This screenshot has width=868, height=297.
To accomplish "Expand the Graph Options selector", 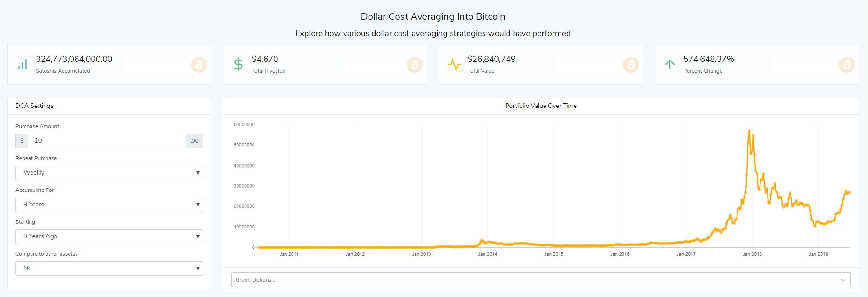I will click(541, 280).
